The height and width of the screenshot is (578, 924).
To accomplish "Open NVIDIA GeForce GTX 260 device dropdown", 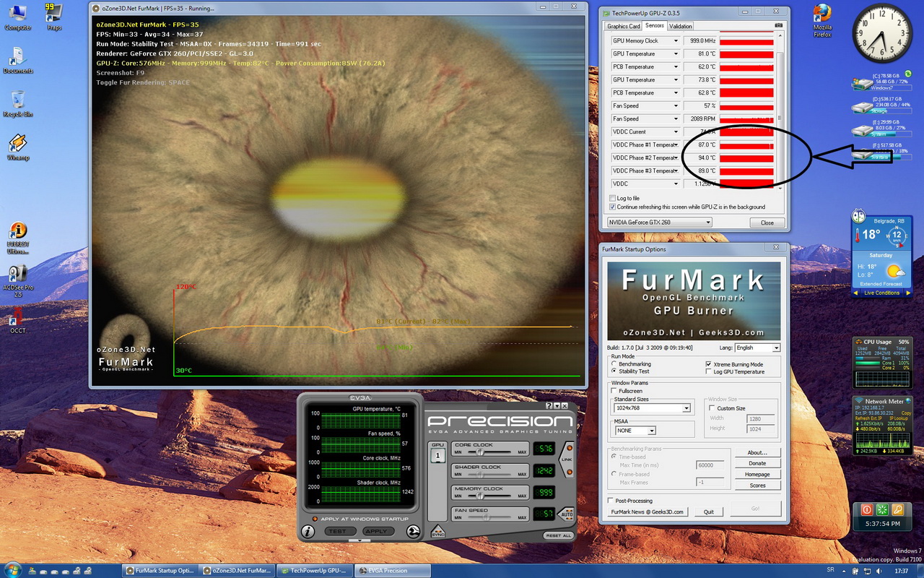I will [x=660, y=223].
